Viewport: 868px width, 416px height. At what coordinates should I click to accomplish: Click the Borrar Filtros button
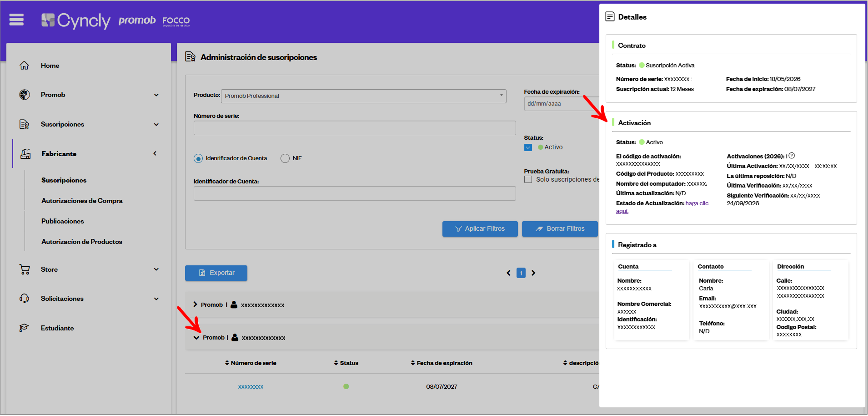tap(560, 229)
